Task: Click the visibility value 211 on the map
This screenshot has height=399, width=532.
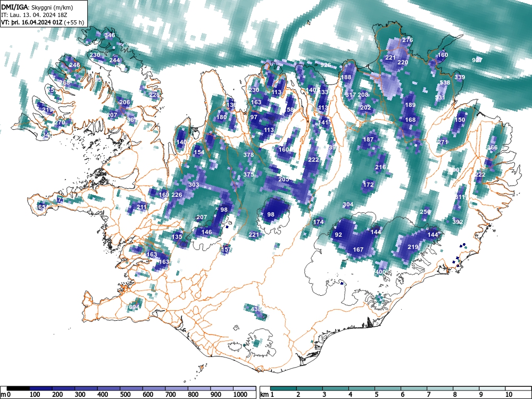Action: [x=142, y=207]
